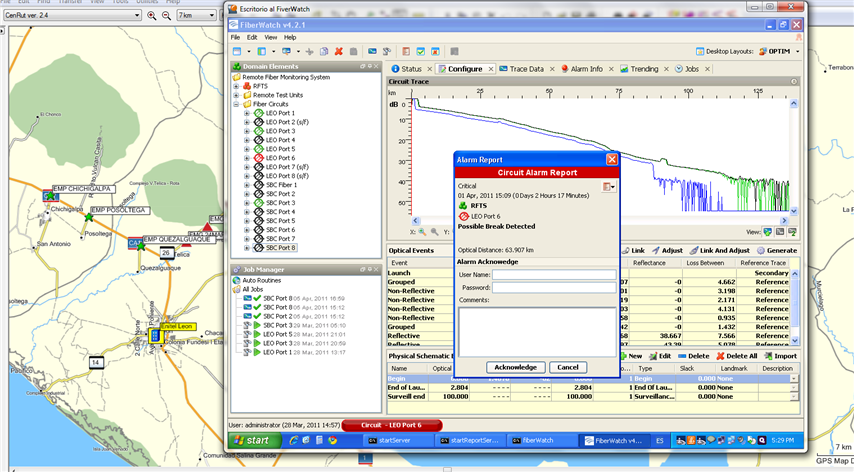Click Circuit - LEO Port 6 alarm badge

click(x=391, y=425)
